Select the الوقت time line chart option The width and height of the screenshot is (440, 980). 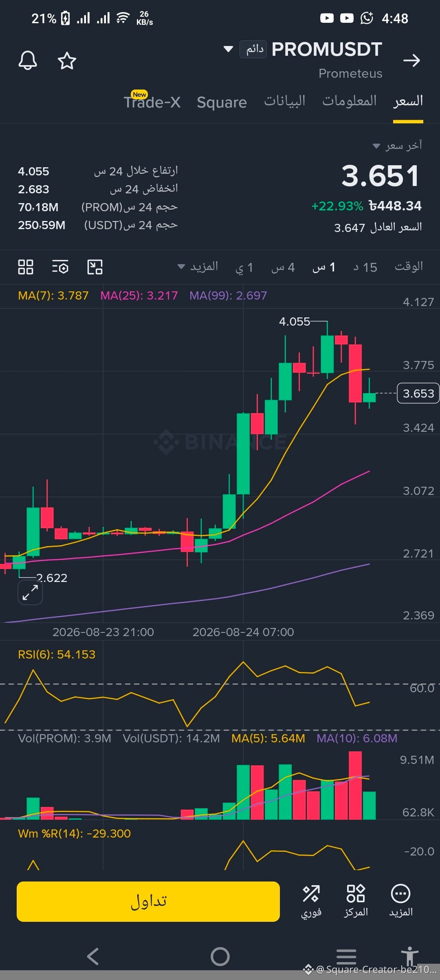409,267
